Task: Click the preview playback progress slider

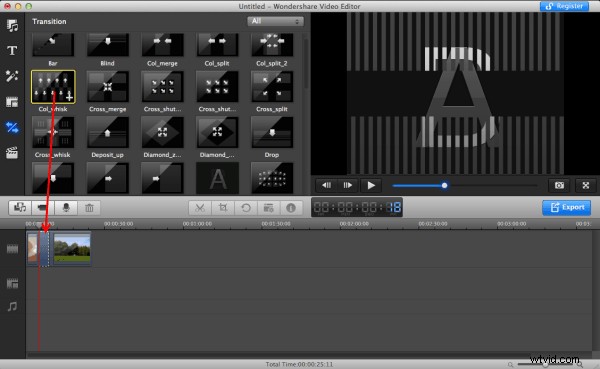Action: pyautogui.click(x=465, y=186)
